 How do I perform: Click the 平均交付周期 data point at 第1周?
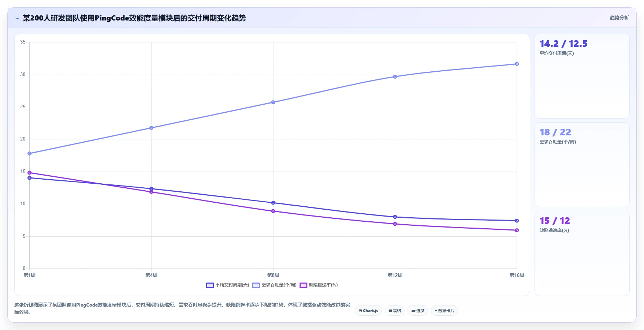click(x=30, y=178)
